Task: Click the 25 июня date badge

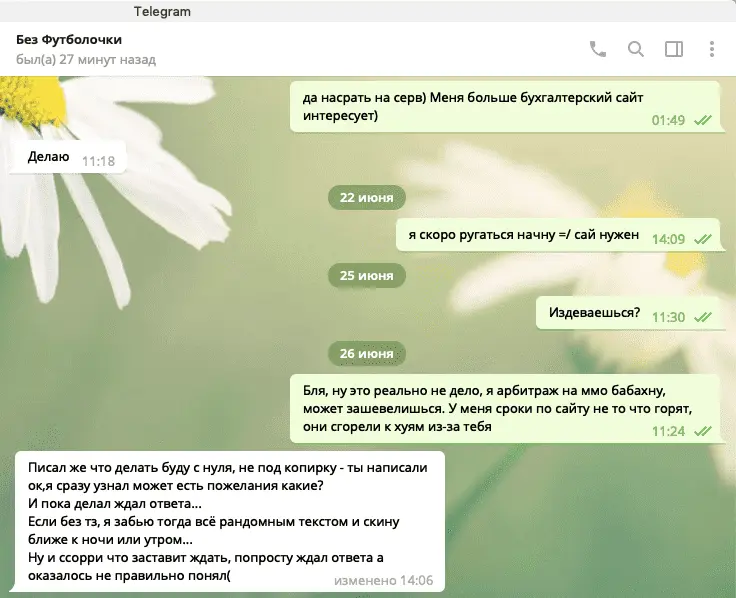Action: click(367, 275)
